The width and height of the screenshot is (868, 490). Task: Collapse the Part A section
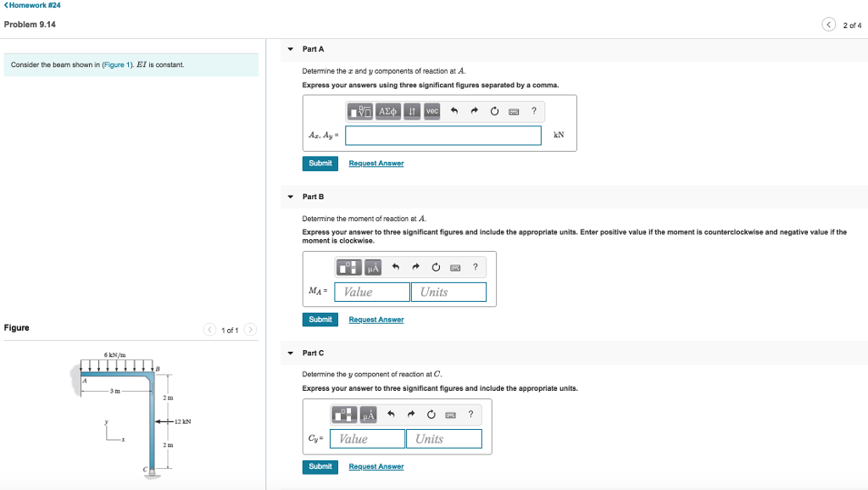pos(291,49)
